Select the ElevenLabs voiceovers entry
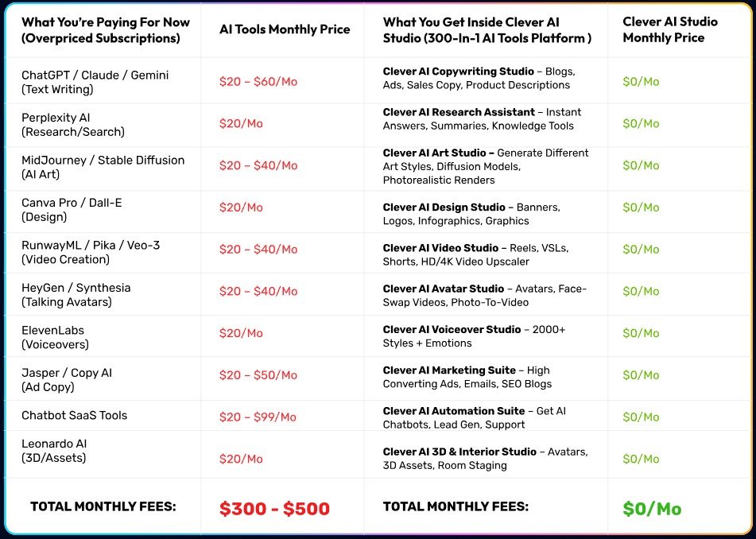The height and width of the screenshot is (539, 756). point(55,337)
